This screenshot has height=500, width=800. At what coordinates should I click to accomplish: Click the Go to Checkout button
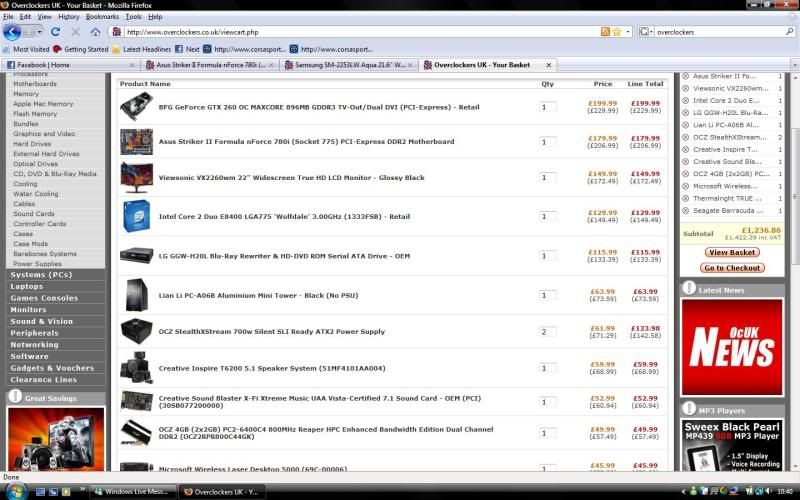point(732,268)
